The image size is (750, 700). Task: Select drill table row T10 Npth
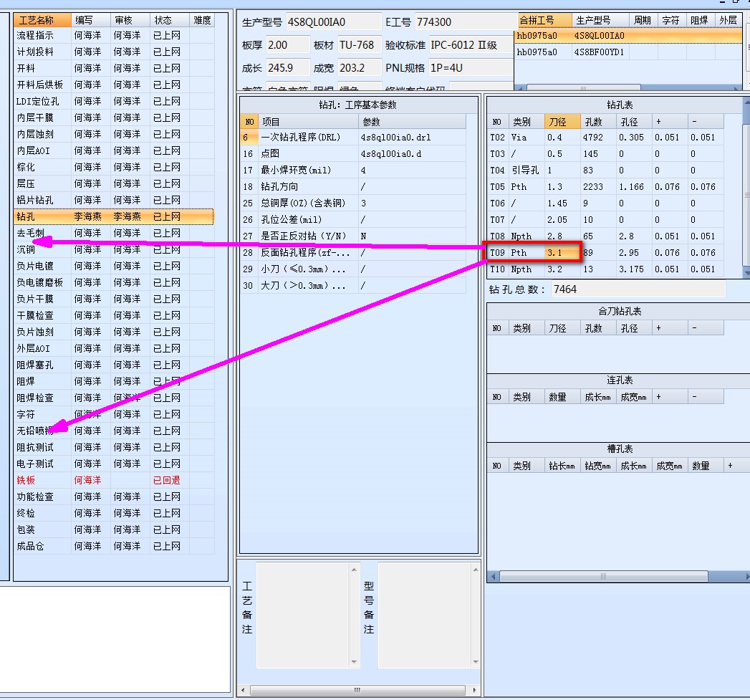click(x=605, y=269)
